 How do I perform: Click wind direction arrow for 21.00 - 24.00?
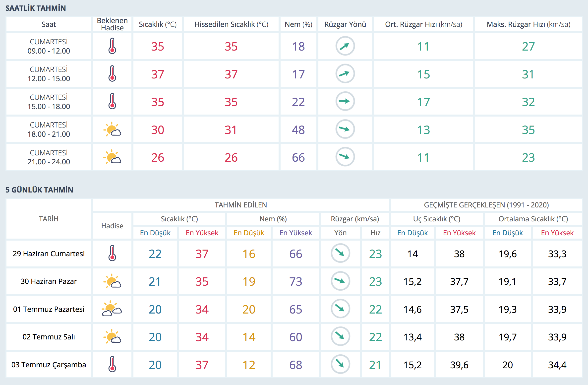pos(345,157)
